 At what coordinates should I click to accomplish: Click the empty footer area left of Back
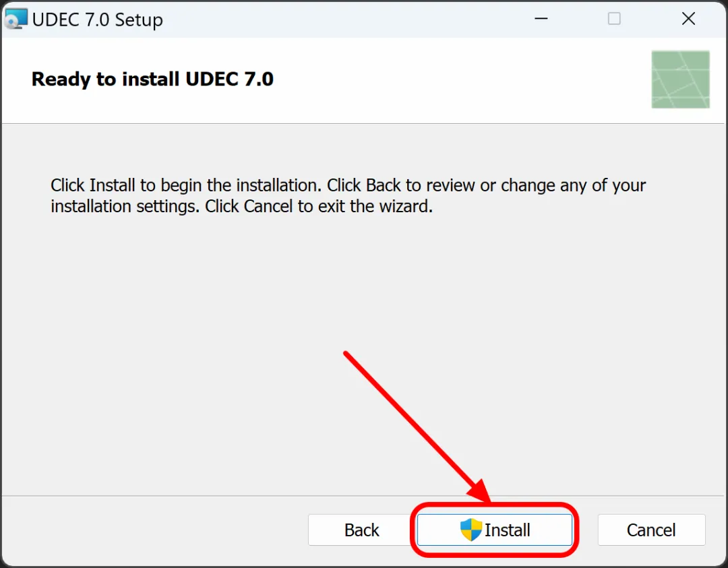(153, 530)
